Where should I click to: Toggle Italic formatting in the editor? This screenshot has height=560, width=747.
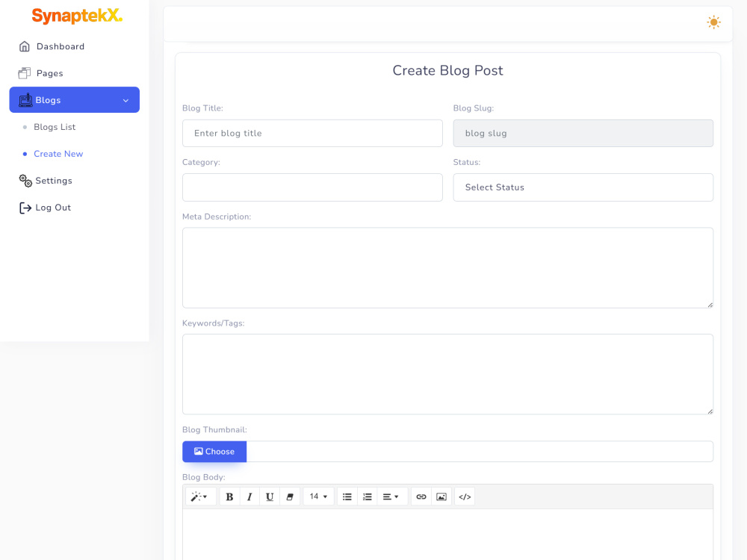click(x=249, y=497)
